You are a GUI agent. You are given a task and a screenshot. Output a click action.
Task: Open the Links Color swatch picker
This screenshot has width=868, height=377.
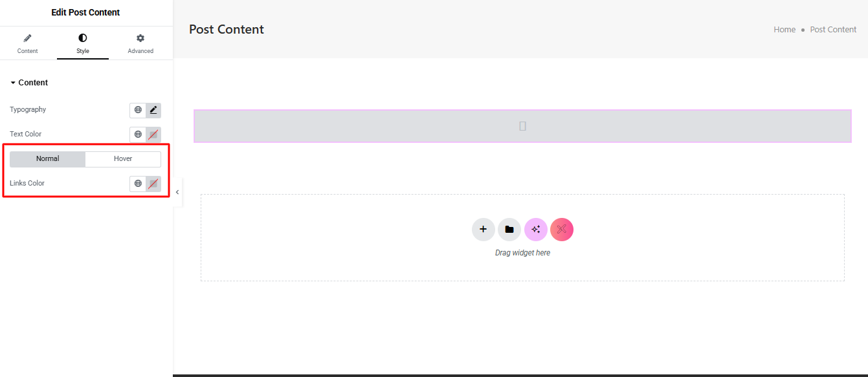pyautogui.click(x=153, y=184)
